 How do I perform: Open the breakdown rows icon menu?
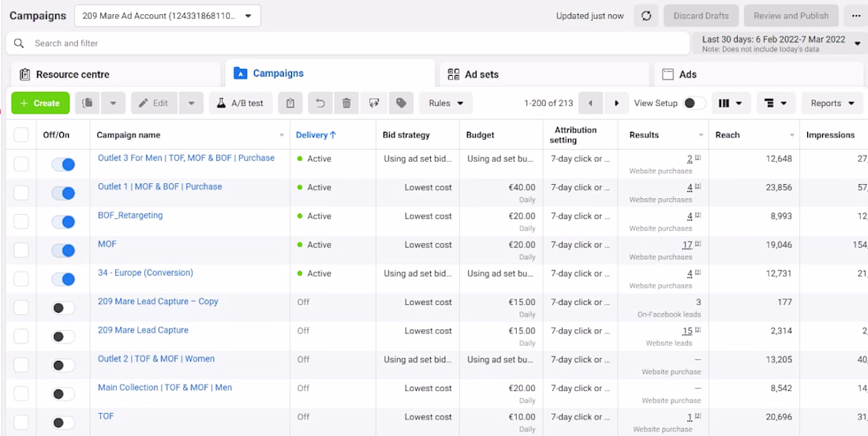(x=776, y=103)
